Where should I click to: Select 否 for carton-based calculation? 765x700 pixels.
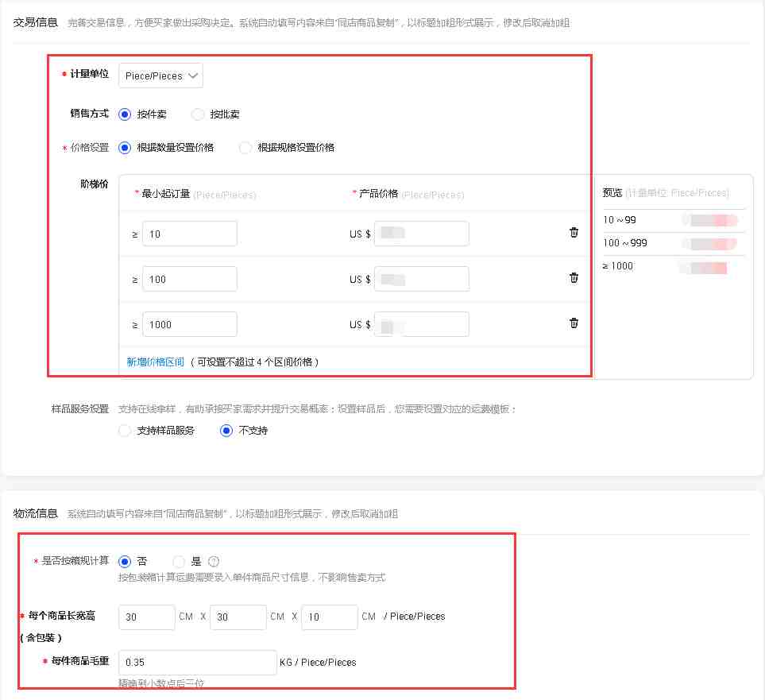(125, 562)
